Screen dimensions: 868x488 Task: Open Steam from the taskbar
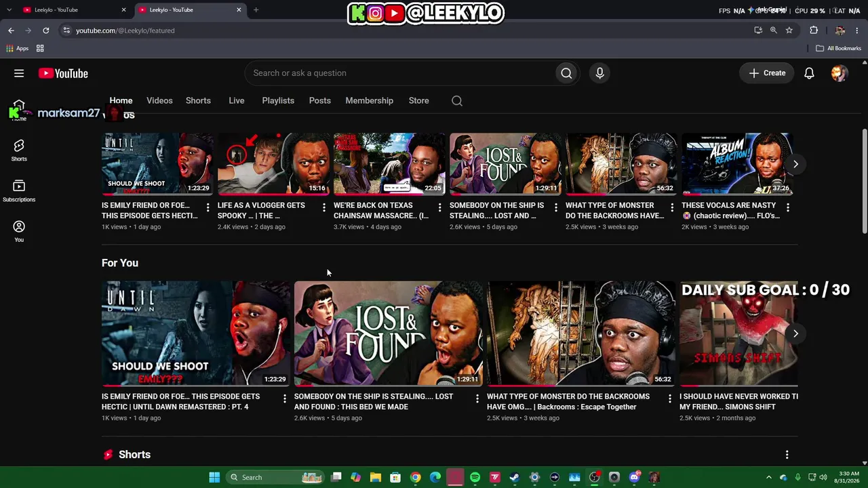click(515, 477)
